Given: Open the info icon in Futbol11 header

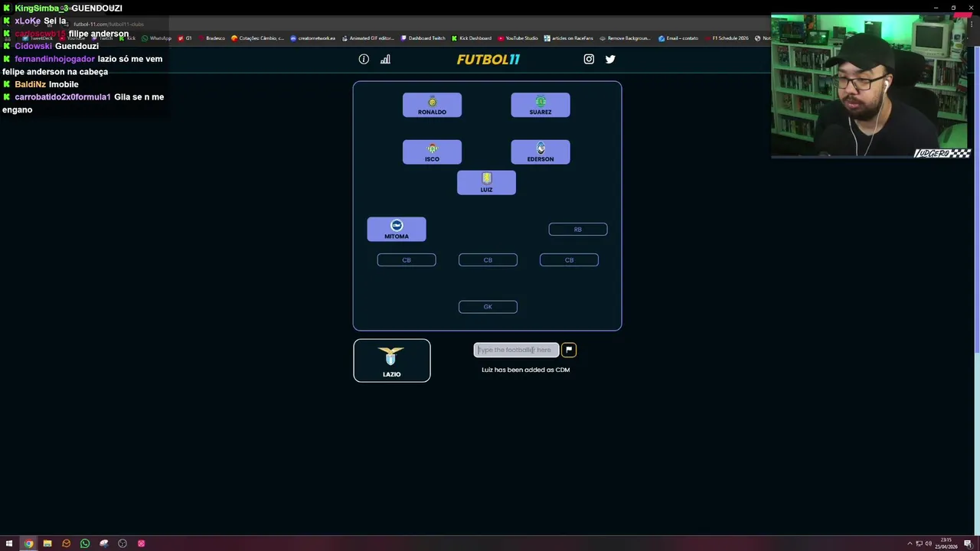Looking at the screenshot, I should click(x=364, y=59).
